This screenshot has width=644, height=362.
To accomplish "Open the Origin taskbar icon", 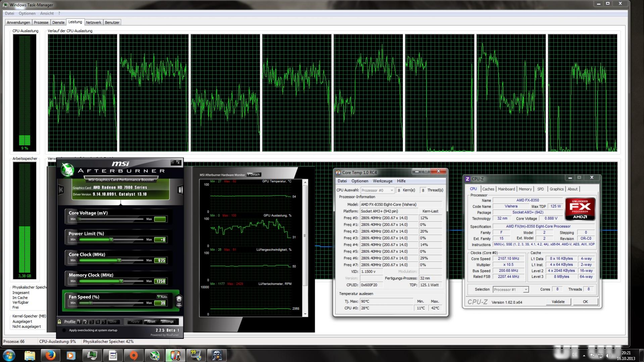I will point(134,355).
